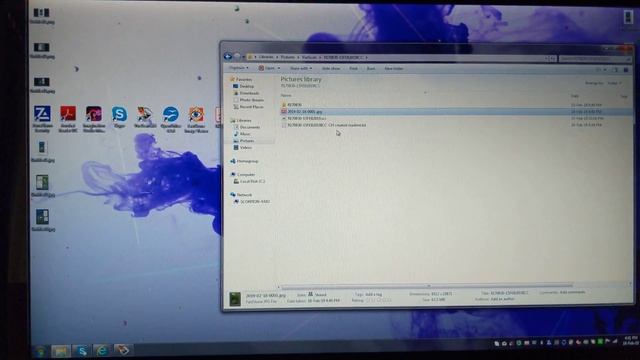Click the search box in Explorer

[594, 59]
